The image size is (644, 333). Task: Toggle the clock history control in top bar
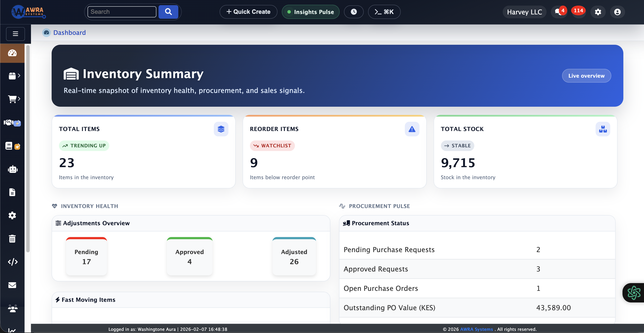click(353, 11)
